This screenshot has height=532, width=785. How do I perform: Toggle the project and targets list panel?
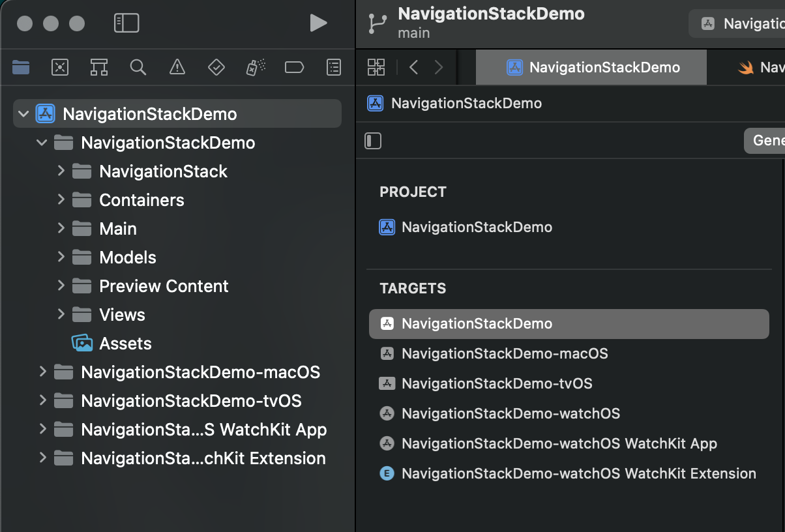373,141
